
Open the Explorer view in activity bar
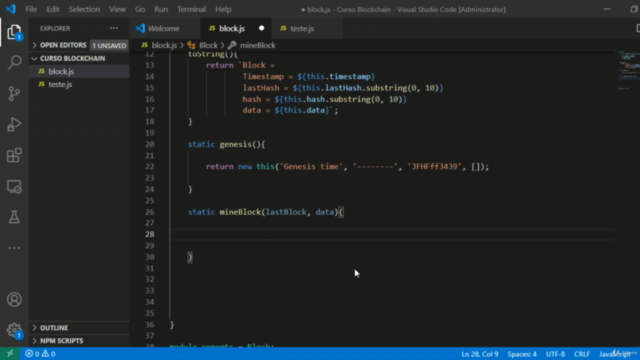click(14, 32)
